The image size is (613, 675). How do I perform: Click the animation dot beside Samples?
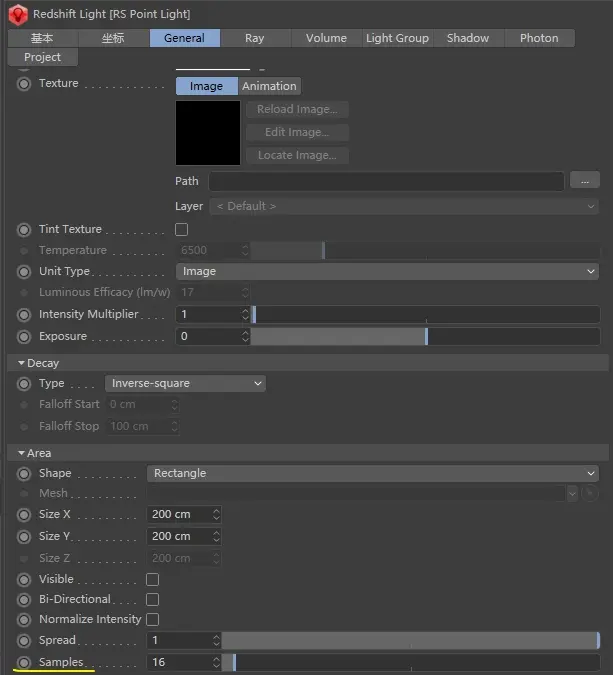24,662
